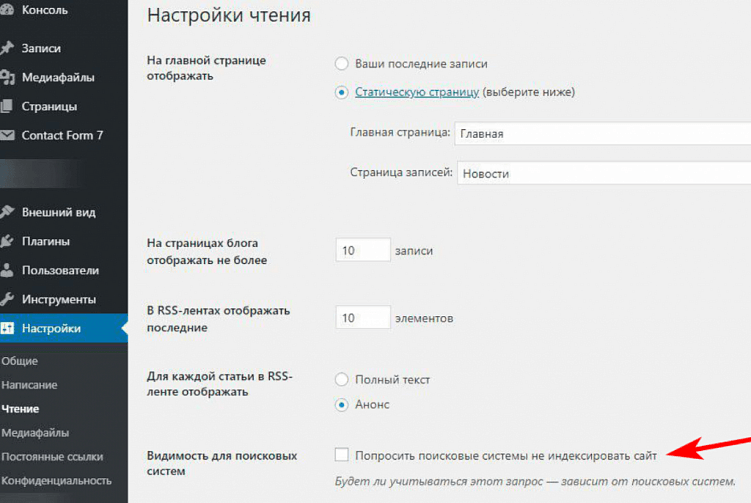Open Чтение settings submenu

point(20,409)
